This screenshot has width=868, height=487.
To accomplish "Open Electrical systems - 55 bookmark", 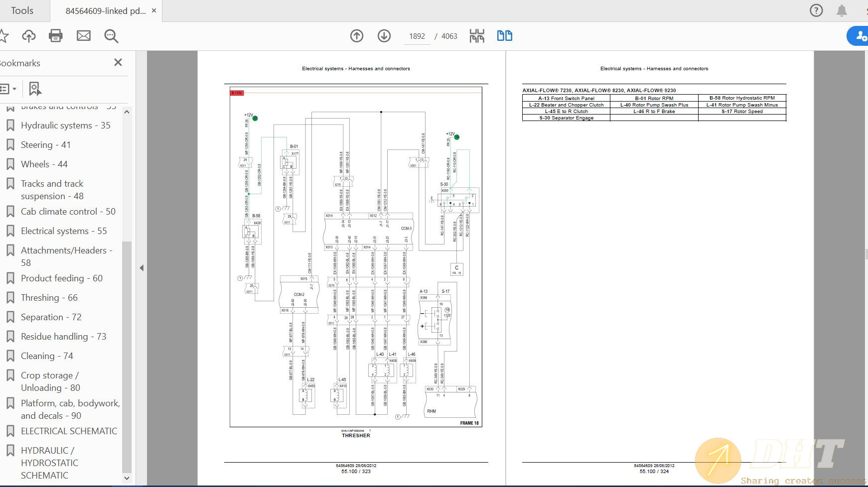I will [x=63, y=231].
